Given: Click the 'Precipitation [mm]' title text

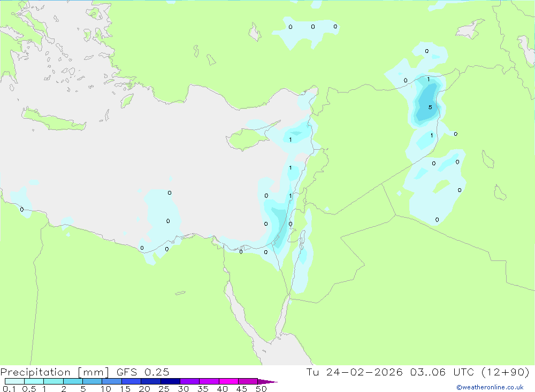Looking at the screenshot, I should point(55,372).
